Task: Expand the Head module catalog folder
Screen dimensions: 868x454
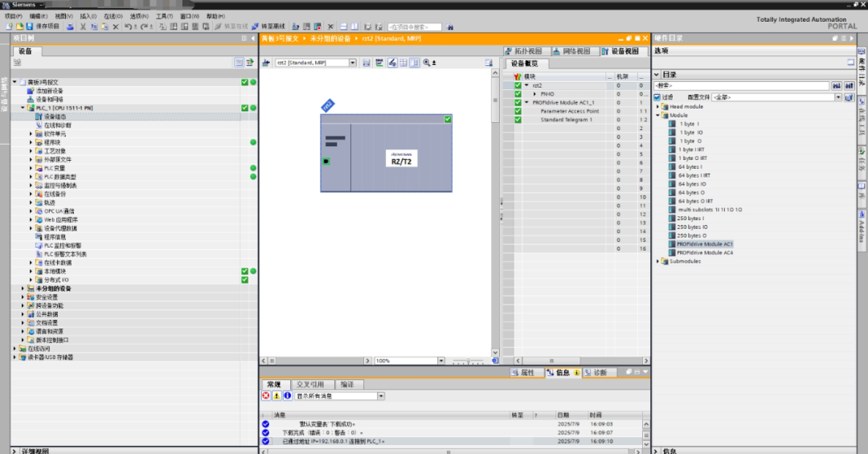Action: click(658, 106)
